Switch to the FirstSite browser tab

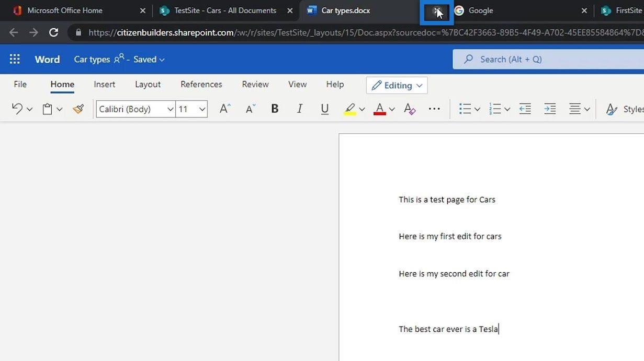tap(622, 10)
